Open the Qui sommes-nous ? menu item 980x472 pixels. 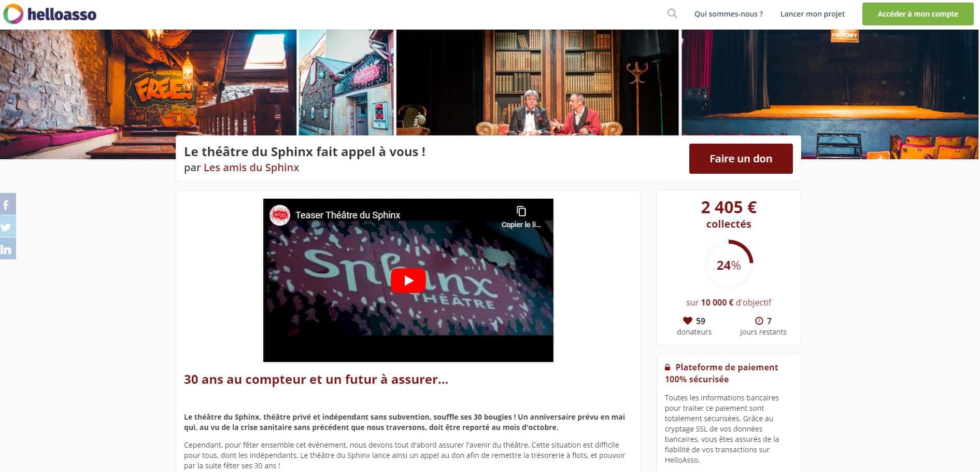click(729, 14)
